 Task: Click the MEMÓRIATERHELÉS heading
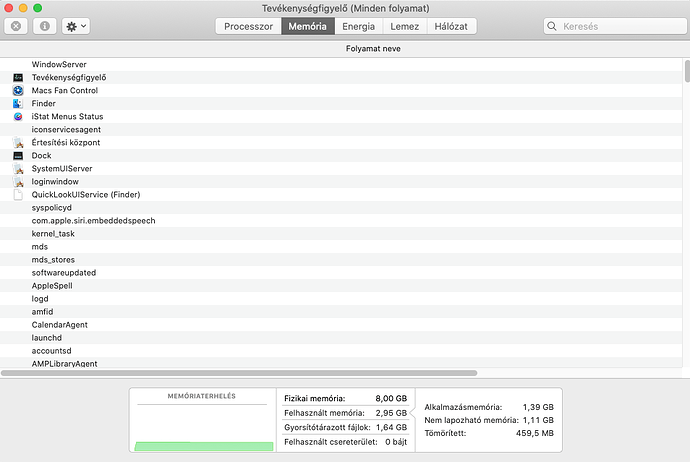[202, 396]
